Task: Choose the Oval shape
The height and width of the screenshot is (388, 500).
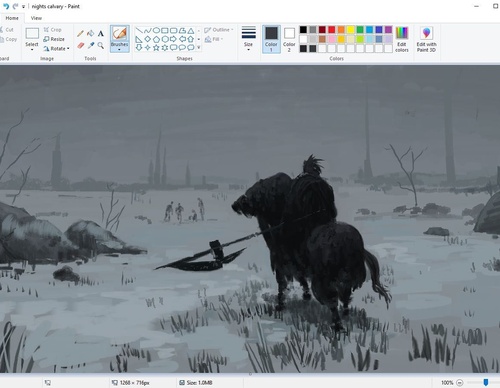Action: coord(156,31)
